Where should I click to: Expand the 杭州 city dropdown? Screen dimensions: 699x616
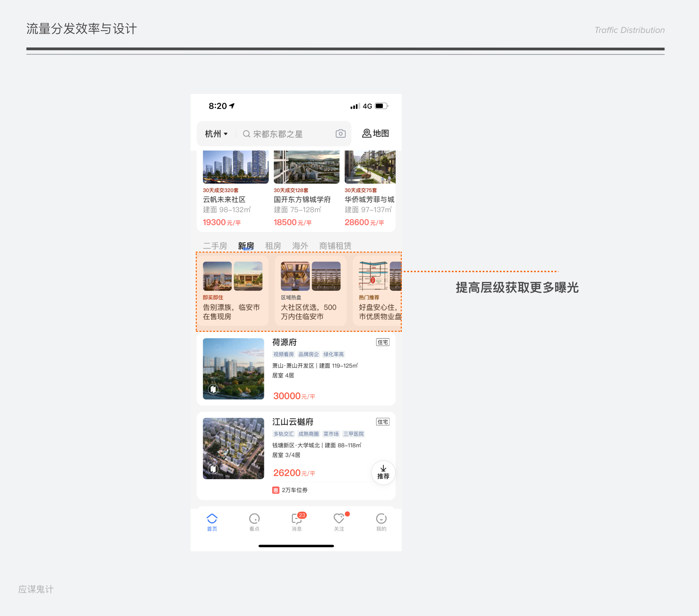click(x=216, y=134)
